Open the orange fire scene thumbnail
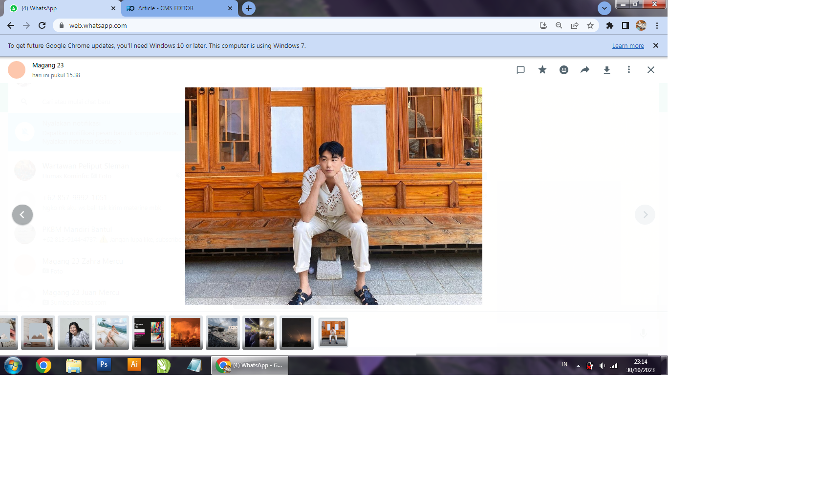Image resolution: width=820 pixels, height=504 pixels. pyautogui.click(x=186, y=333)
